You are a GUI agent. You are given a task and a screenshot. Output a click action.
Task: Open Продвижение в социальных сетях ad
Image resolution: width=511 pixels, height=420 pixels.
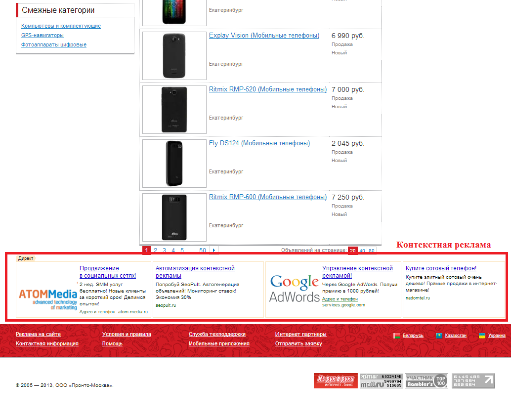tap(108, 272)
